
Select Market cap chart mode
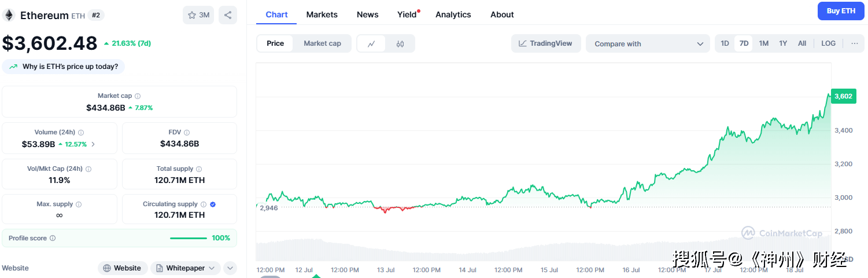[322, 43]
